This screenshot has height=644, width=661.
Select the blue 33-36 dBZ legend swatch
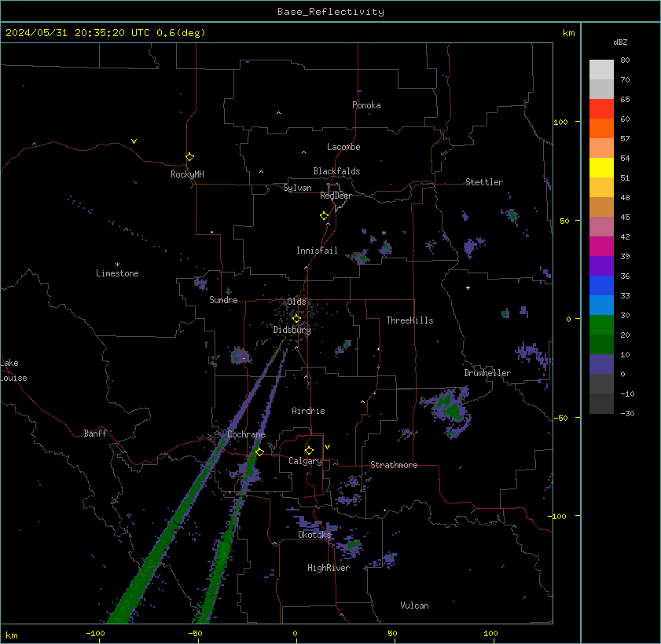pos(601,285)
